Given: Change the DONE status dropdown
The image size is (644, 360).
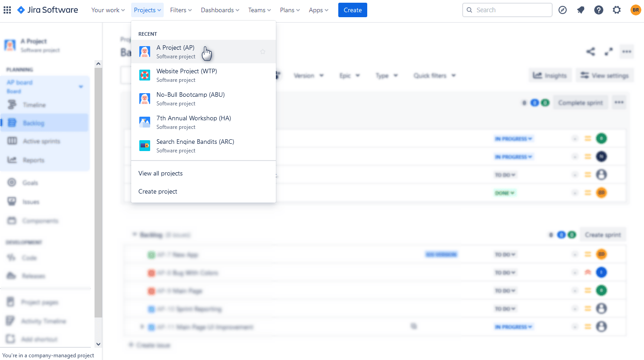Looking at the screenshot, I should [x=505, y=193].
